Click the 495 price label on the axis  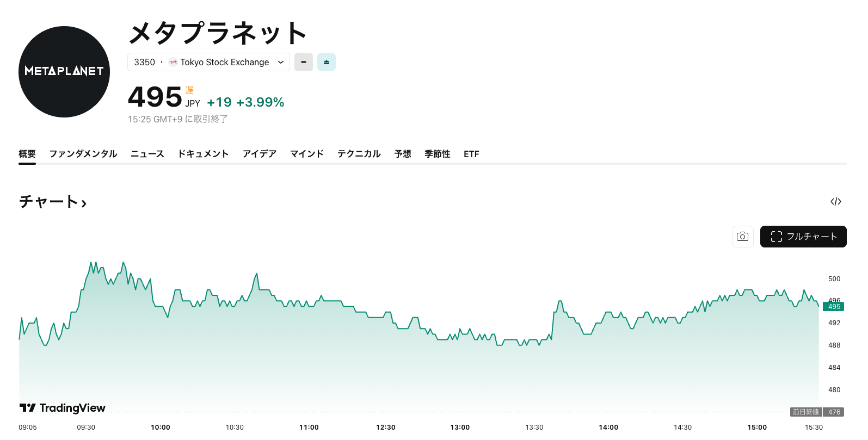pyautogui.click(x=833, y=306)
